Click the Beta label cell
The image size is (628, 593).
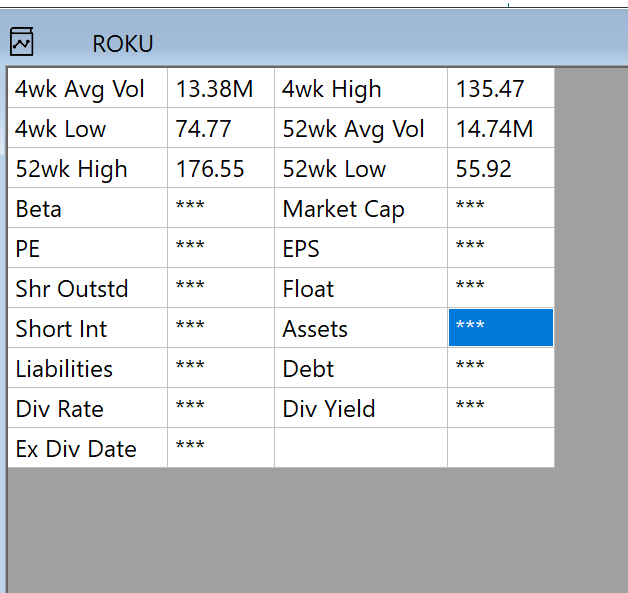pos(87,209)
